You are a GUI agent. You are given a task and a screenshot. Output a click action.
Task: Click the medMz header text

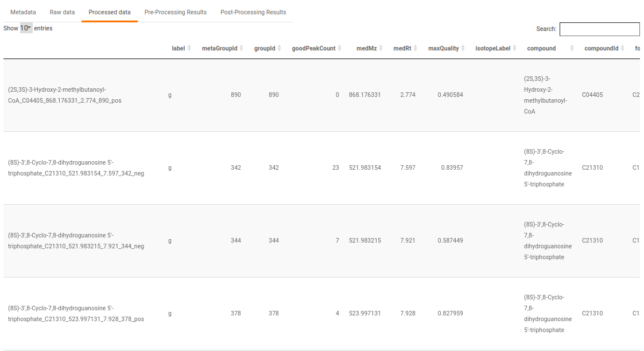[x=366, y=48]
